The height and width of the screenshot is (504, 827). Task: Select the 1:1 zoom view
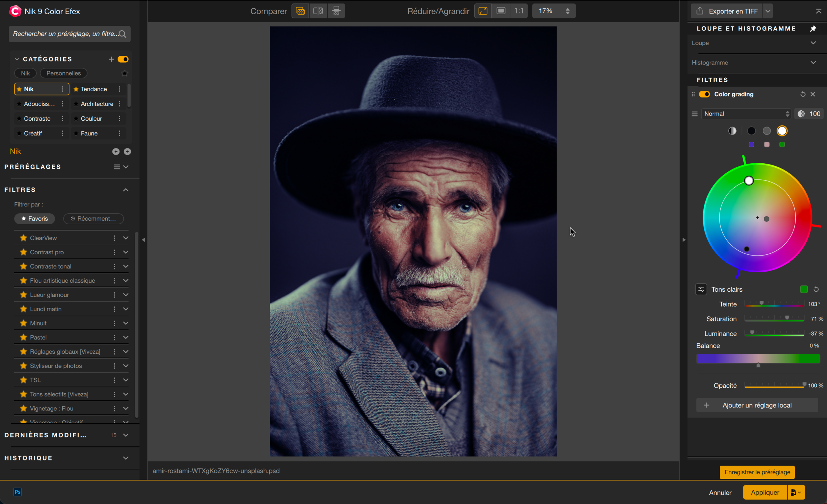click(x=519, y=11)
